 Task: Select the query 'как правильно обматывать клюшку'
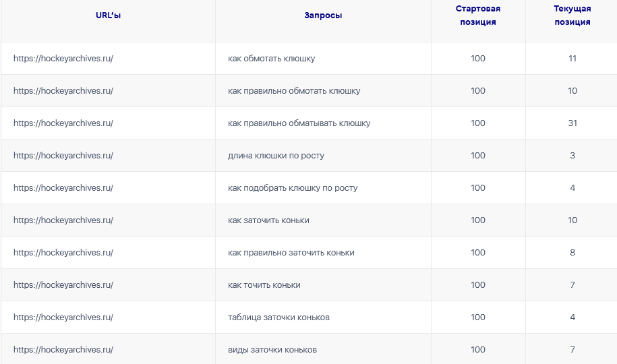click(x=299, y=123)
